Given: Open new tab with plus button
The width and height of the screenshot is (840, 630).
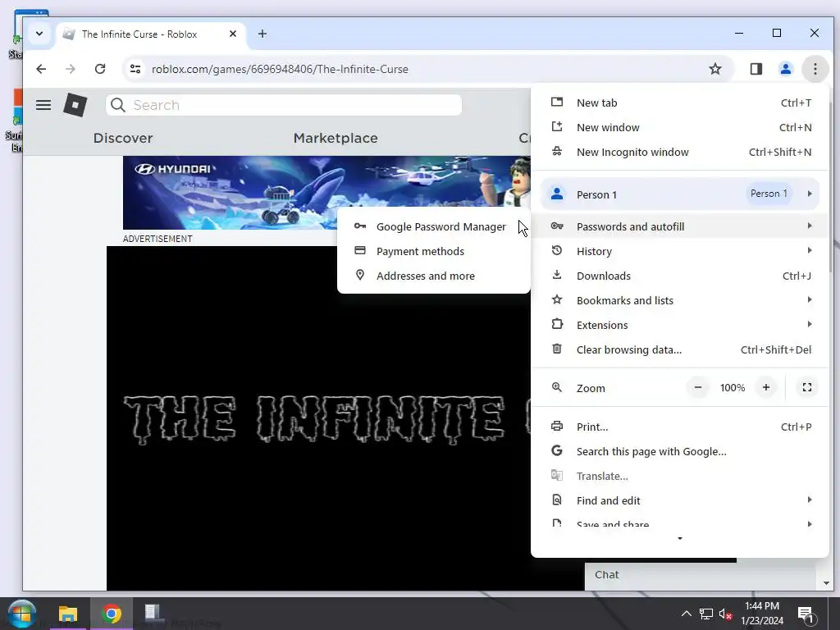Looking at the screenshot, I should 262,34.
